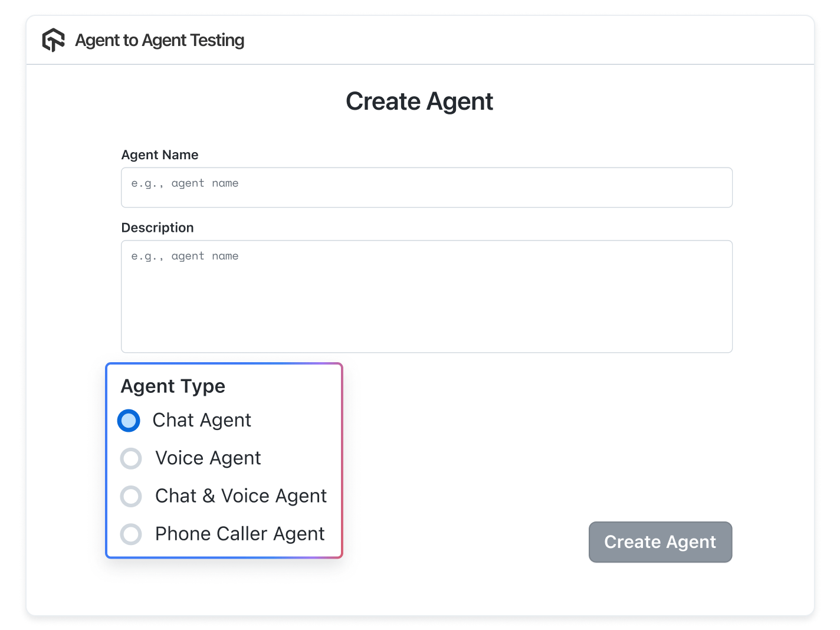Click the Create Agent page title
The height and width of the screenshot is (630, 840).
(x=419, y=101)
